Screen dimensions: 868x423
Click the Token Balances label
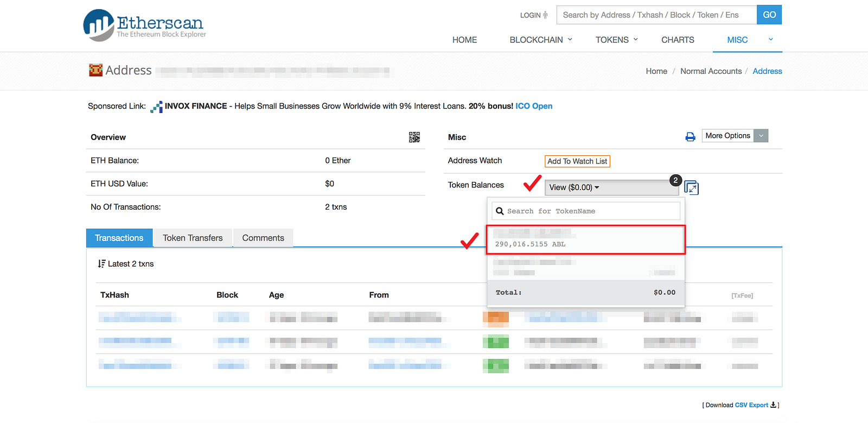476,185
